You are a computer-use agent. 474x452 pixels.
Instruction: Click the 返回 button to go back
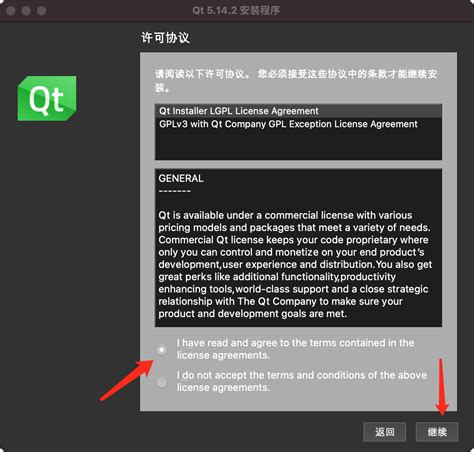(x=385, y=432)
